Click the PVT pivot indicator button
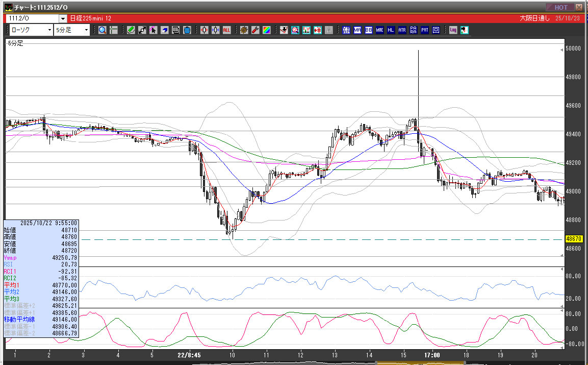The image size is (588, 365). (x=424, y=30)
